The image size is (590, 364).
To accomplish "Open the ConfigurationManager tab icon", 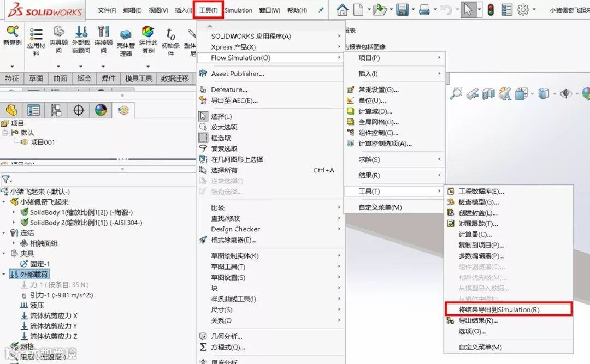I will point(56,110).
